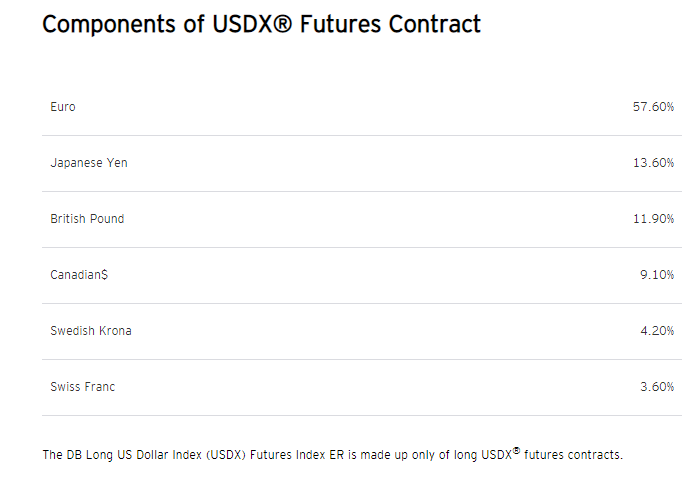The width and height of the screenshot is (689, 487).
Task: Click the 13.60% Japanese Yen value
Action: 653,163
